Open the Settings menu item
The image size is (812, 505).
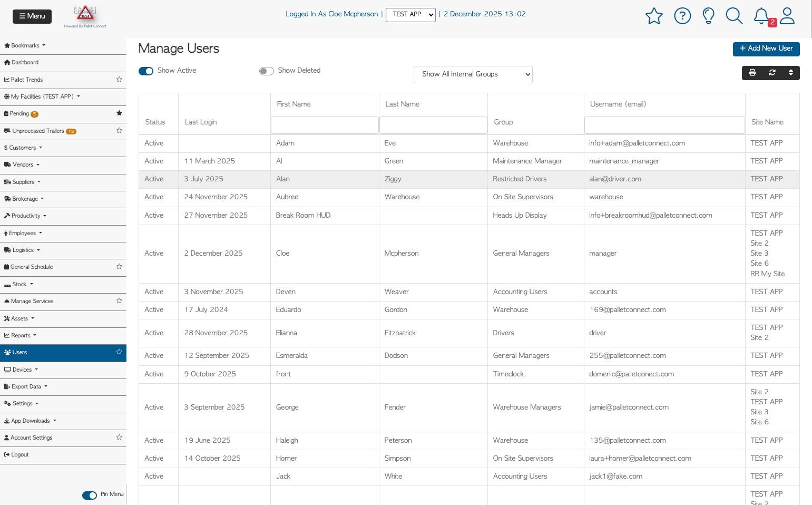pos(63,403)
